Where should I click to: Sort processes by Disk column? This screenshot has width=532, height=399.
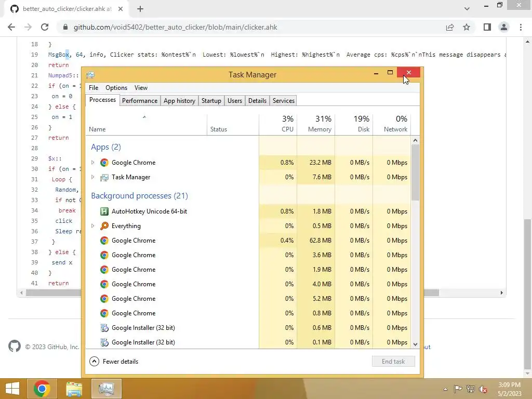coord(354,124)
